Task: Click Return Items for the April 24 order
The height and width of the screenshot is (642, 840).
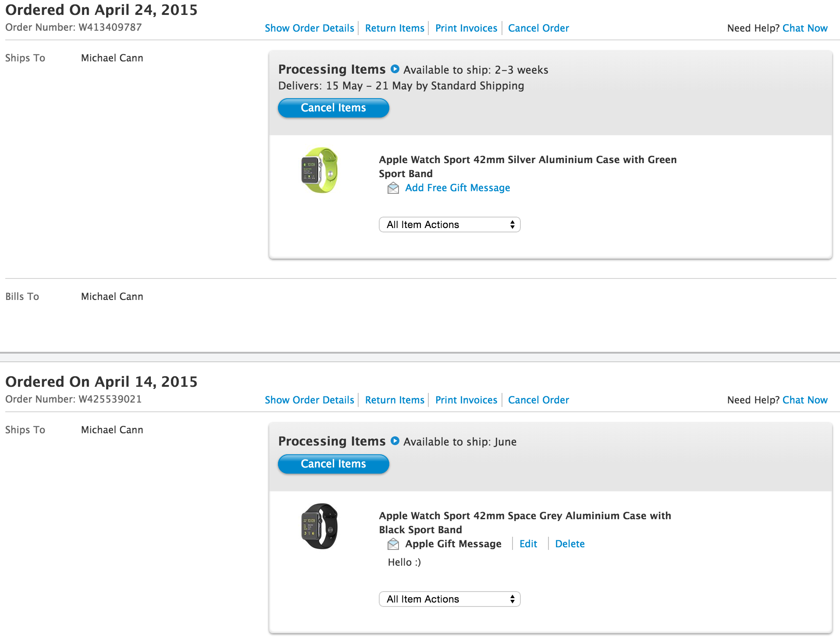Action: [395, 28]
